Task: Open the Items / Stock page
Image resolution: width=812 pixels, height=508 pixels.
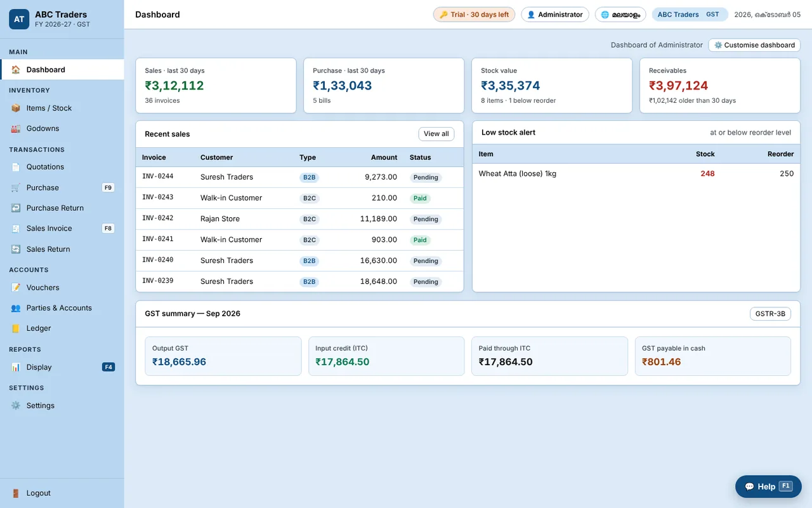Action: point(62,108)
